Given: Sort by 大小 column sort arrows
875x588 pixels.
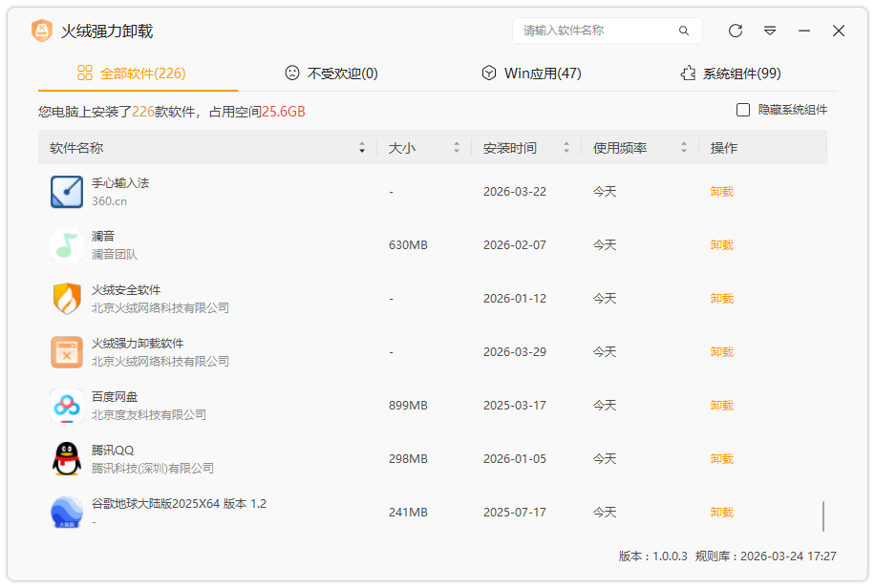Looking at the screenshot, I should tap(457, 148).
